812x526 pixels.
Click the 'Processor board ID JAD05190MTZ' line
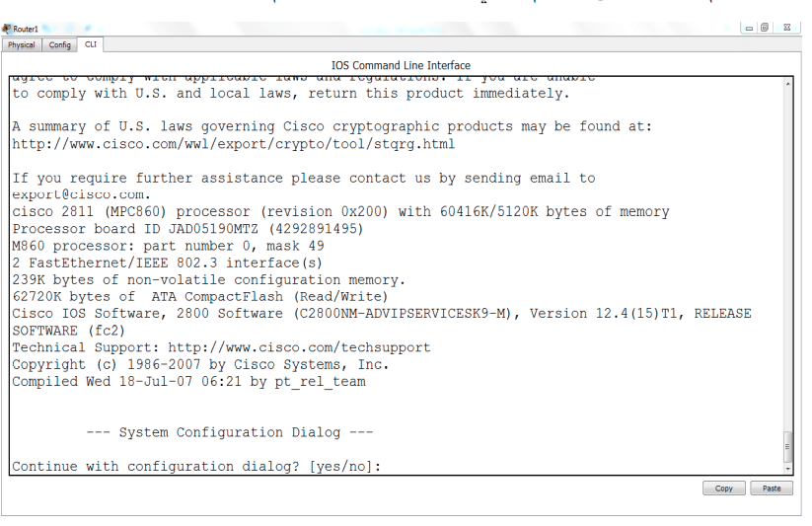pyautogui.click(x=188, y=229)
